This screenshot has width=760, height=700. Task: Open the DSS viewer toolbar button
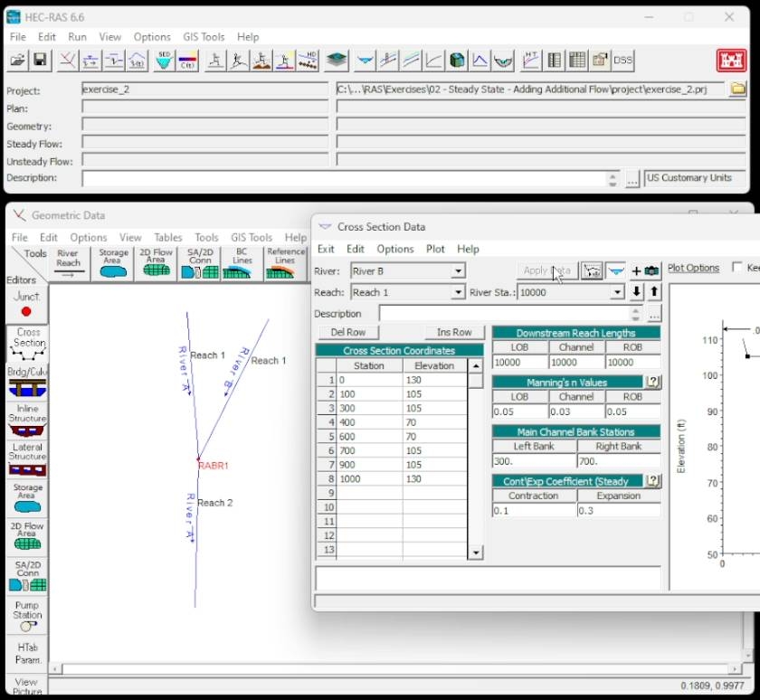click(622, 61)
